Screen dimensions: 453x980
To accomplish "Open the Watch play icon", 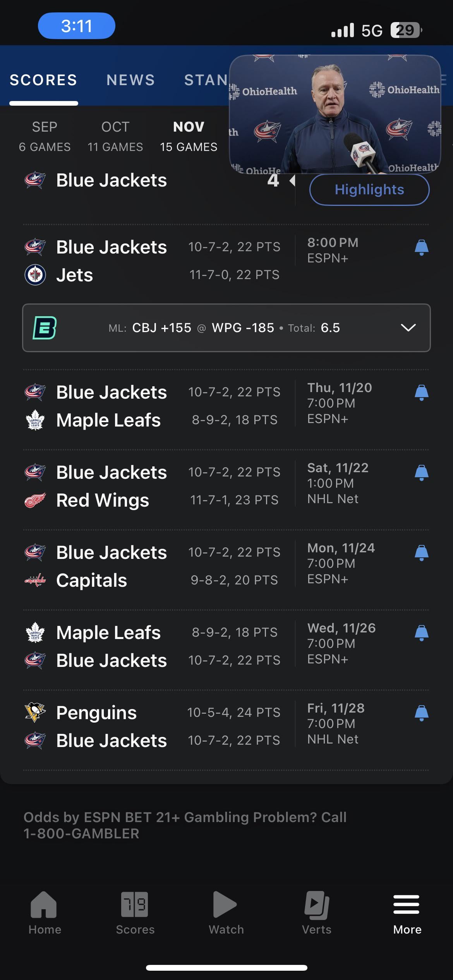I will click(226, 905).
